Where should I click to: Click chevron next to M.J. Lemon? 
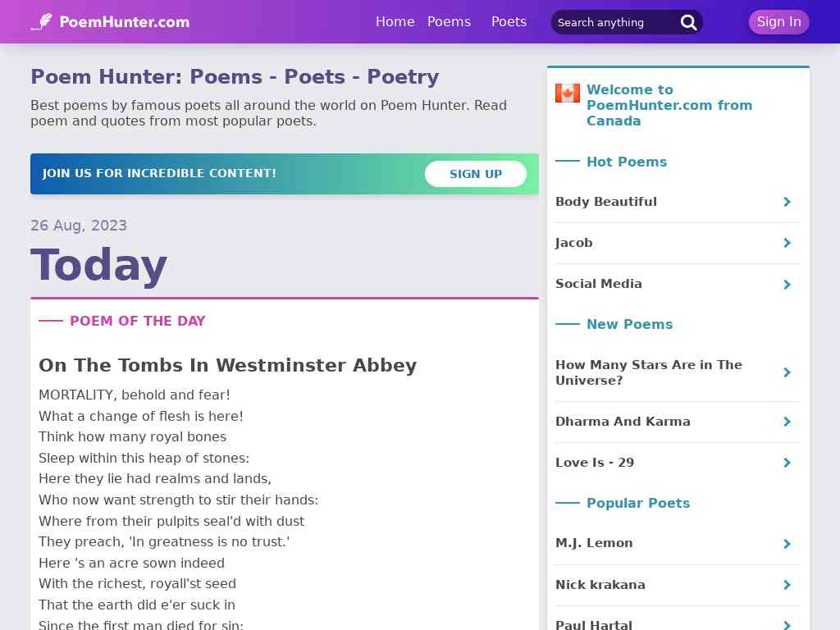(x=787, y=545)
